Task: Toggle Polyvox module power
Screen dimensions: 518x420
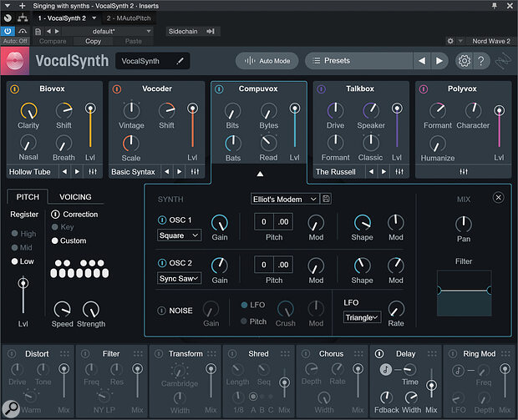Action: [x=424, y=89]
